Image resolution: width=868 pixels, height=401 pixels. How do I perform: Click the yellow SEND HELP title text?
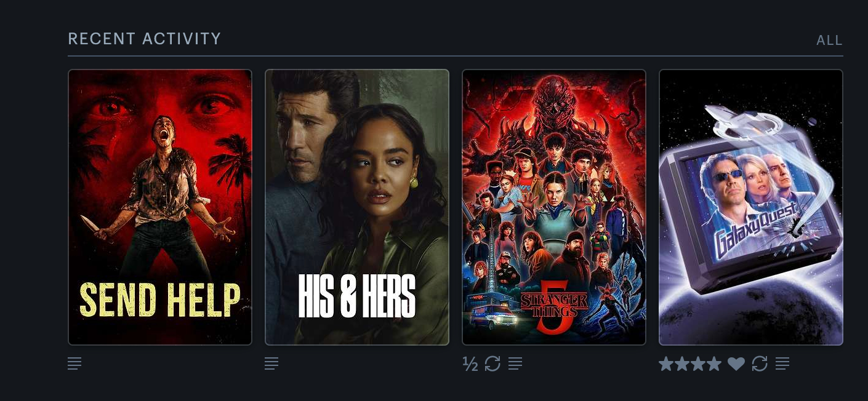click(x=160, y=300)
